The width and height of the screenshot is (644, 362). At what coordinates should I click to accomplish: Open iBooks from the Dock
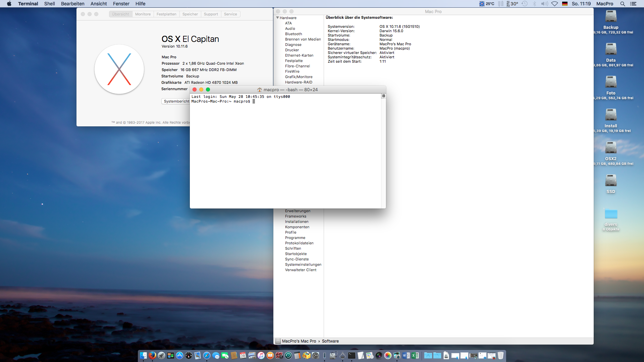pos(270,355)
